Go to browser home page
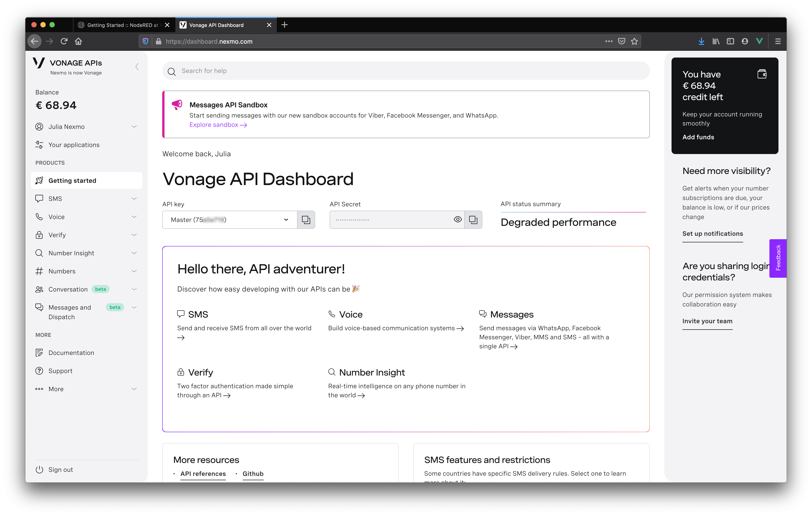The width and height of the screenshot is (812, 516). [x=78, y=41]
